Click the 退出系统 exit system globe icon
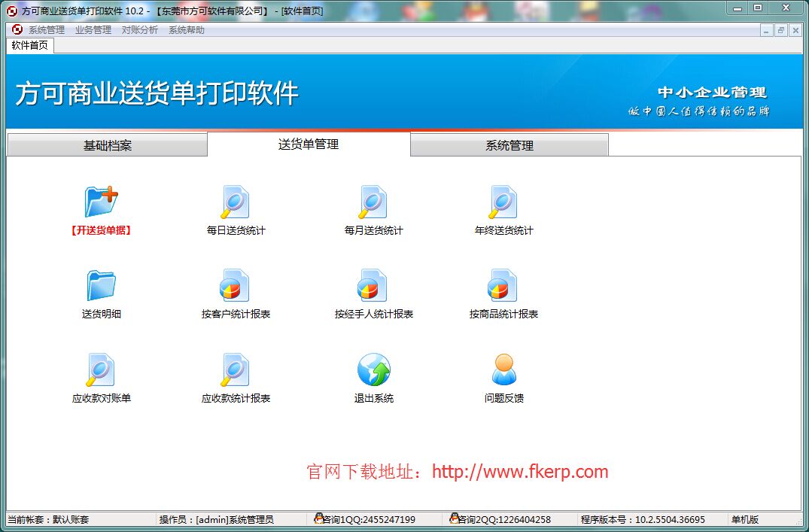Viewport: 809px width, 532px height. click(x=373, y=369)
